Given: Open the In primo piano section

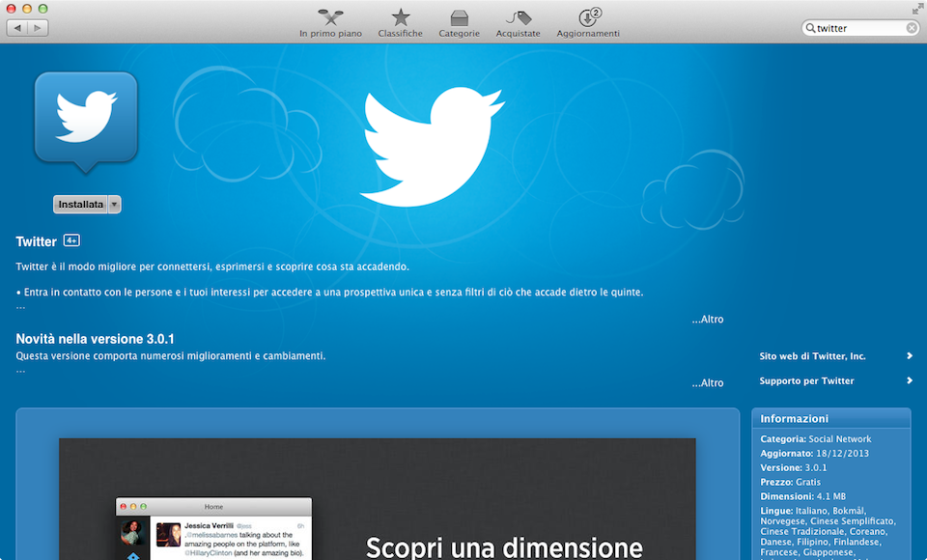Looking at the screenshot, I should click(330, 23).
